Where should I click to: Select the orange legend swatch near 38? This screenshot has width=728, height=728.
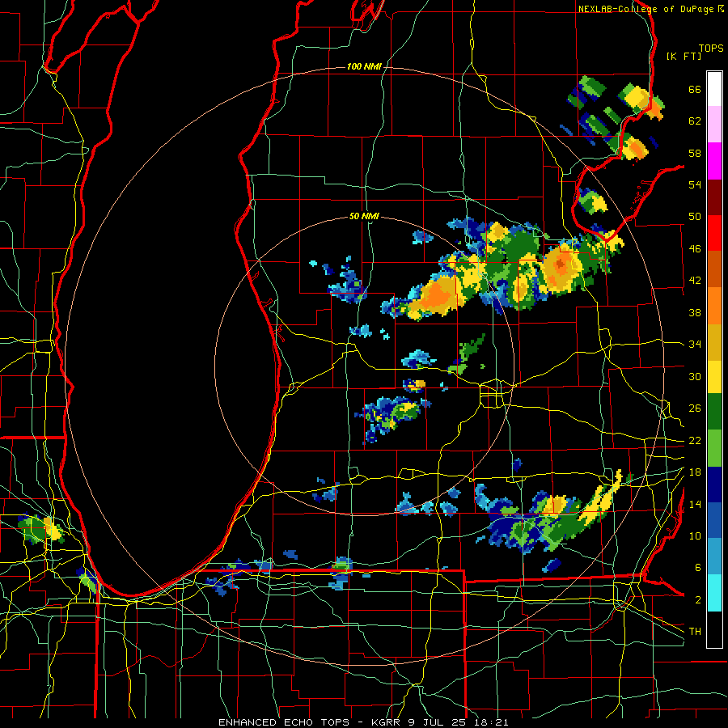tap(714, 305)
